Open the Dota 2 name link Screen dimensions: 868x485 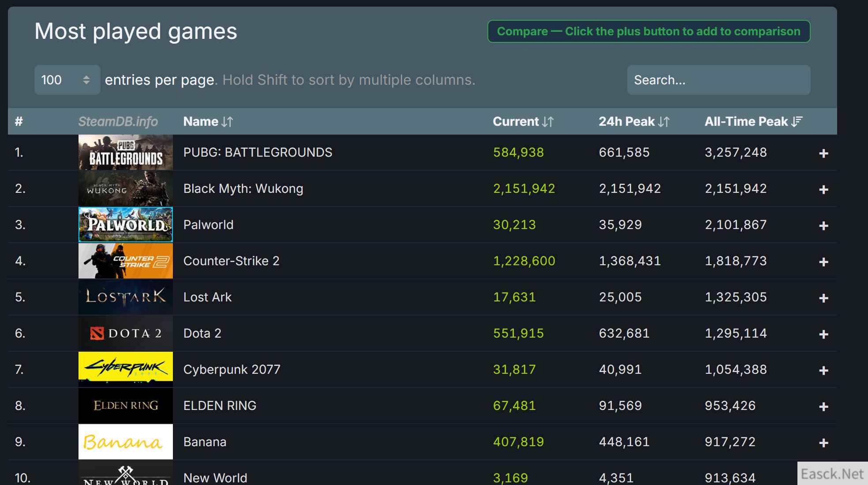point(202,333)
